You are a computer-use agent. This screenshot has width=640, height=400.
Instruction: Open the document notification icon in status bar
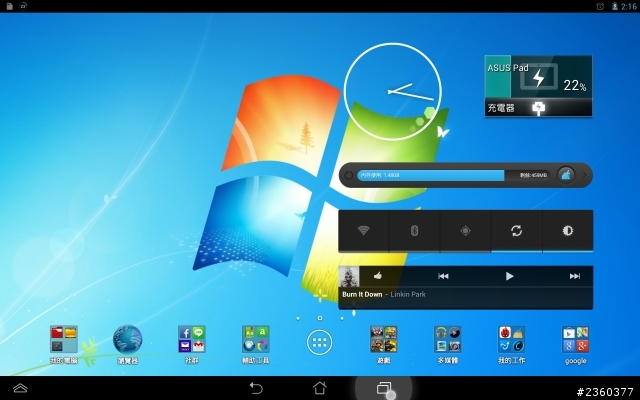point(9,6)
